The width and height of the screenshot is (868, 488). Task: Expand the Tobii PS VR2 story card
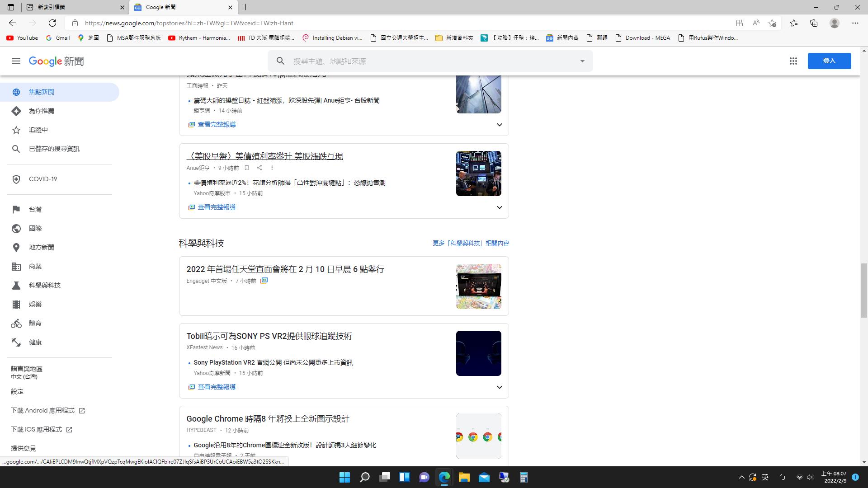[x=499, y=387]
